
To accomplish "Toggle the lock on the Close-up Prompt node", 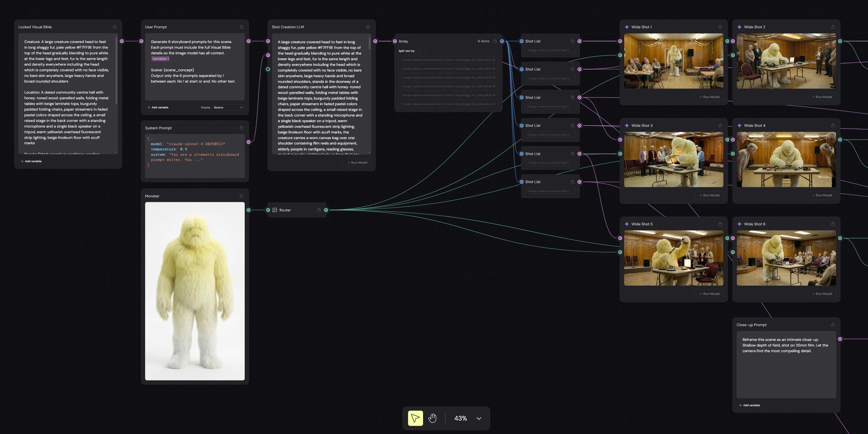I will (x=833, y=325).
